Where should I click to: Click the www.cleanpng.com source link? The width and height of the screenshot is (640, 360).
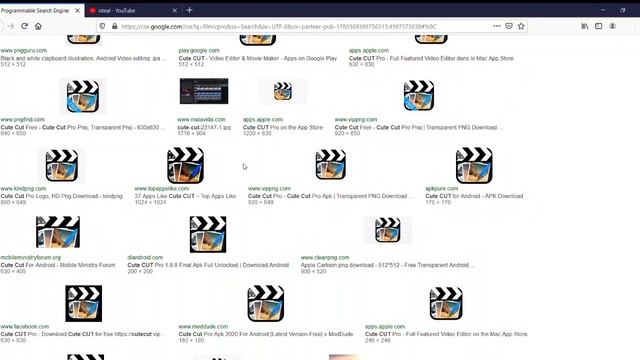click(x=325, y=258)
